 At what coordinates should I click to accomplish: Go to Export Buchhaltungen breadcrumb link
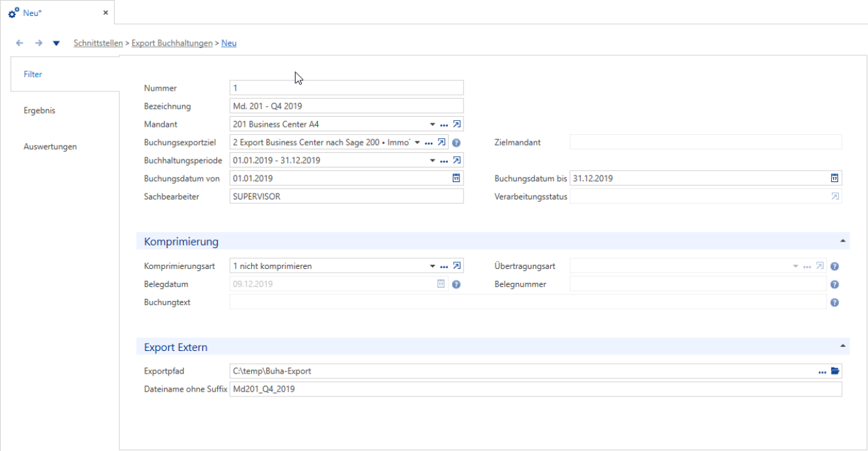(x=172, y=43)
